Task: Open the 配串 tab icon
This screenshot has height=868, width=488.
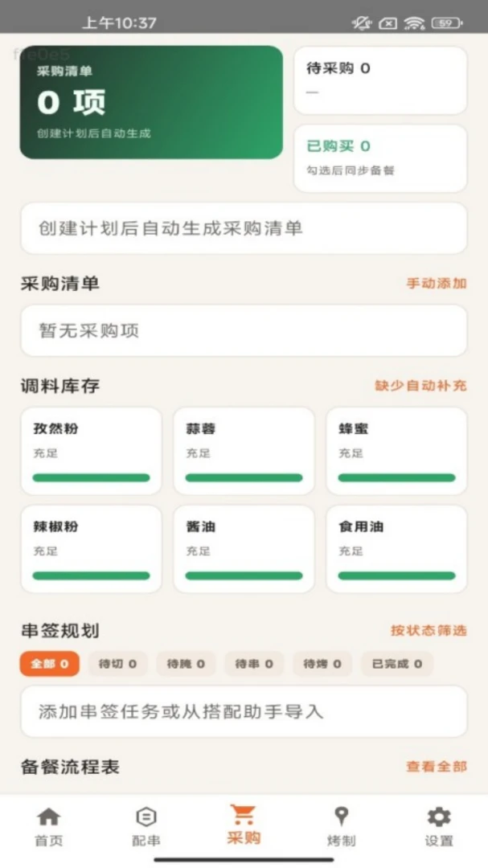Action: coord(146,817)
